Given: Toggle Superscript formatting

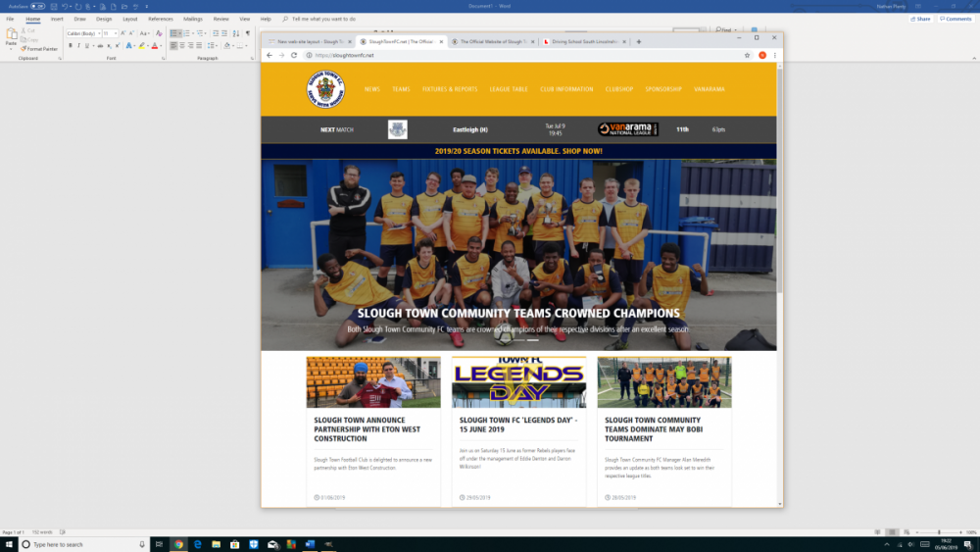Looking at the screenshot, I should click(x=118, y=46).
